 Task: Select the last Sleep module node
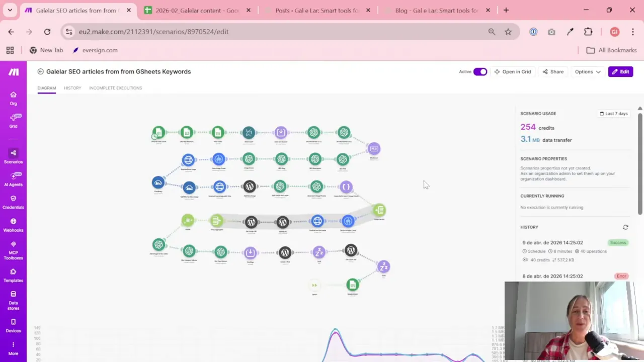[383, 266]
